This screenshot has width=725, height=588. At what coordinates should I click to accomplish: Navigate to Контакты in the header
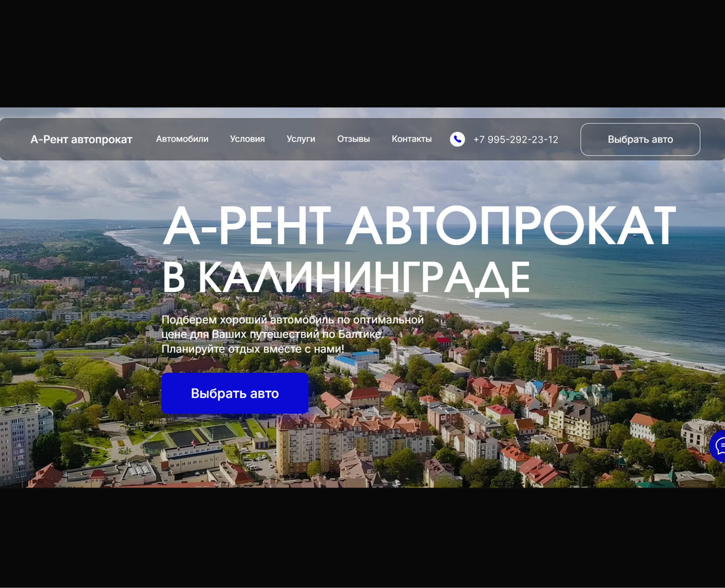point(411,139)
